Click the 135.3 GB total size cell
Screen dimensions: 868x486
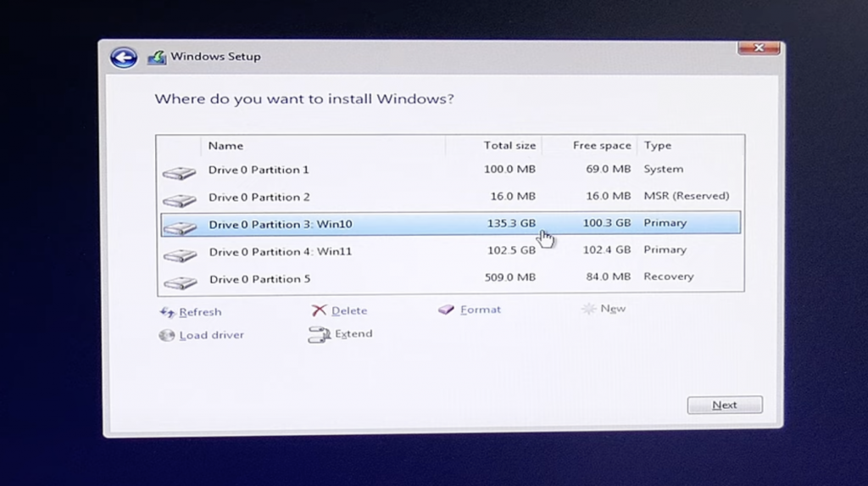[x=511, y=223]
